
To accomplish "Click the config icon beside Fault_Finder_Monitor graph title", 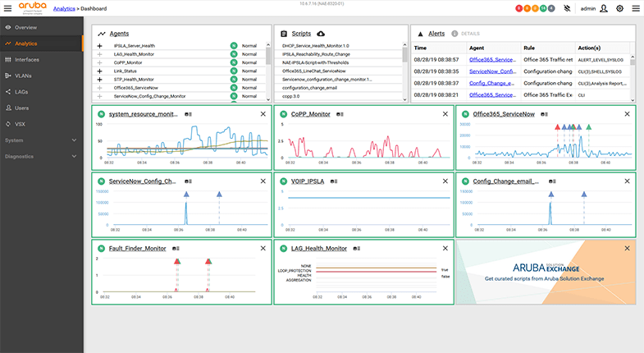I will pos(176,249).
